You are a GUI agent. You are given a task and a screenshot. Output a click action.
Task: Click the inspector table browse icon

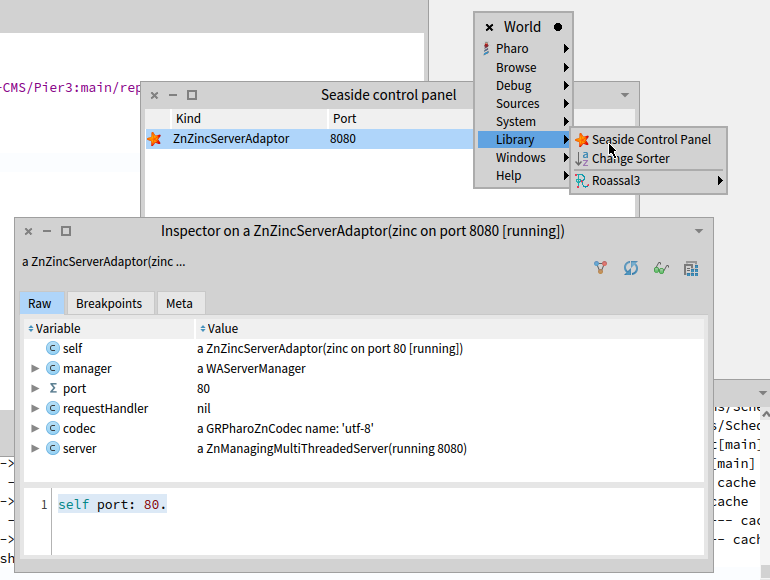(691, 269)
